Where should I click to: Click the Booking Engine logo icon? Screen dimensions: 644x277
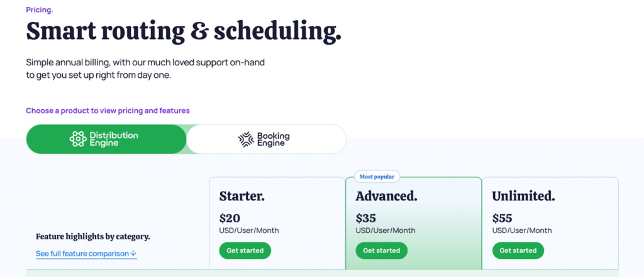pyautogui.click(x=246, y=139)
